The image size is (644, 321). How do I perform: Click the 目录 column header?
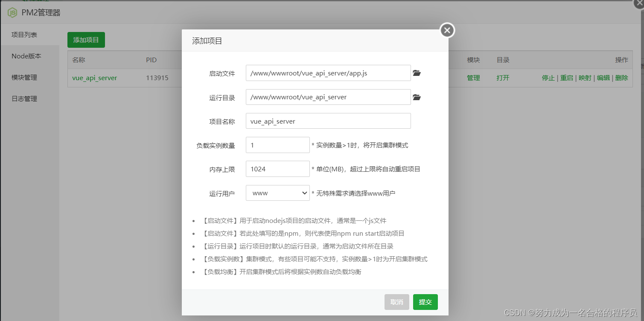click(503, 60)
